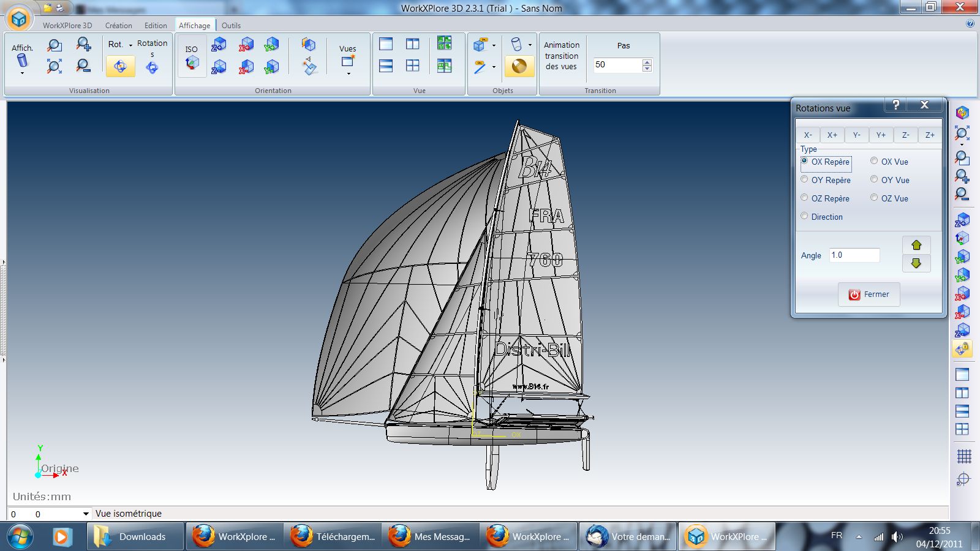Screen dimensions: 980x551
Task: Increase the Pas value with the stepper up arrow
Action: click(x=647, y=62)
